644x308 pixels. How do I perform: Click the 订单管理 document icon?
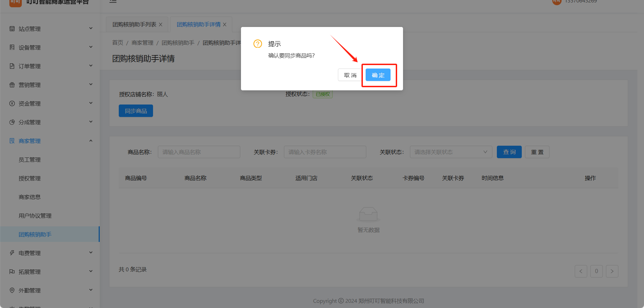[x=12, y=66]
